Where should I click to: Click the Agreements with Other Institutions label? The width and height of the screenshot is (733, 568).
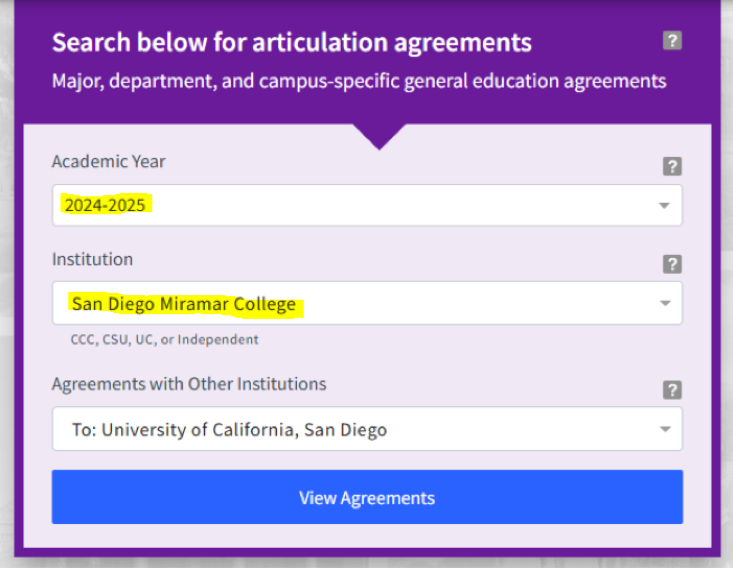tap(189, 384)
